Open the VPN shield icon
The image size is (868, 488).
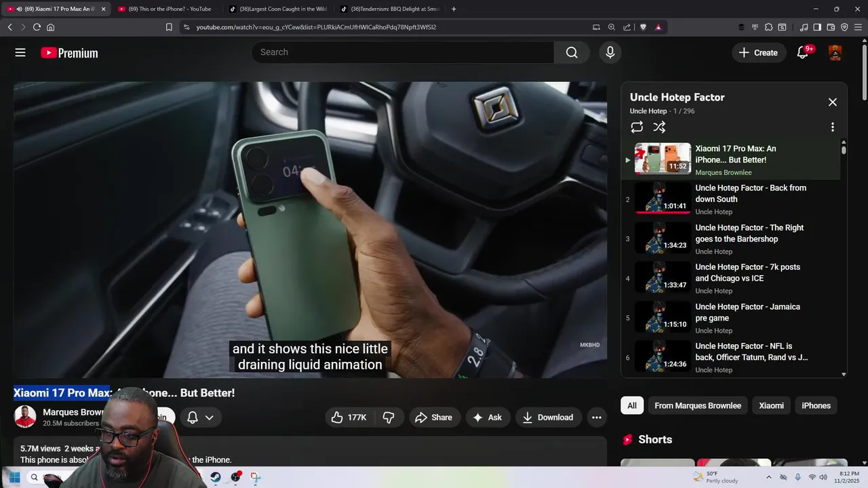click(x=844, y=27)
